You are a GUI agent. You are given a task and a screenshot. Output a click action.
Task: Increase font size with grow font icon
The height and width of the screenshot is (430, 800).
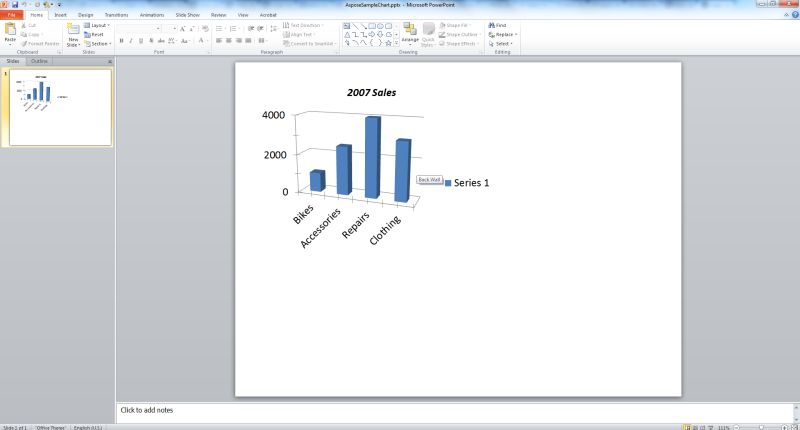point(182,29)
